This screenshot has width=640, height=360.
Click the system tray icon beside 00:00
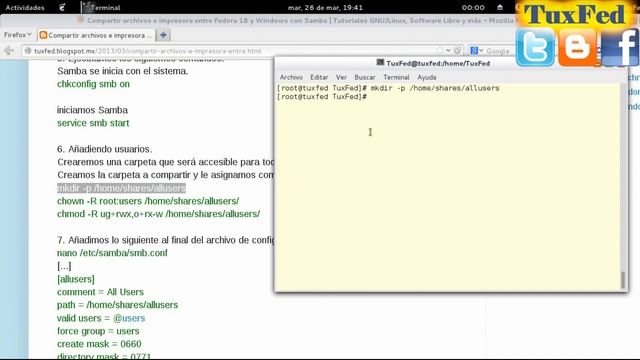pyautogui.click(x=500, y=7)
